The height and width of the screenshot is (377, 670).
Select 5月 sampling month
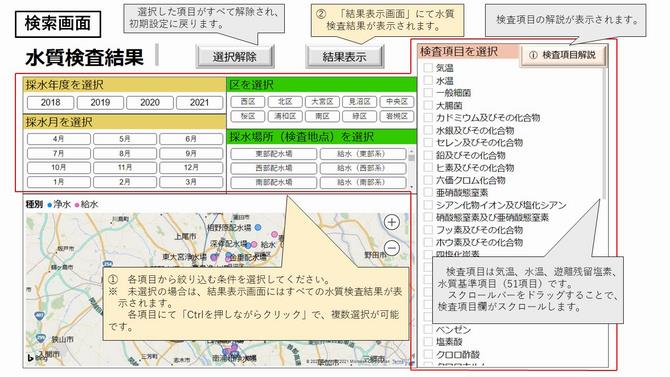(125, 139)
